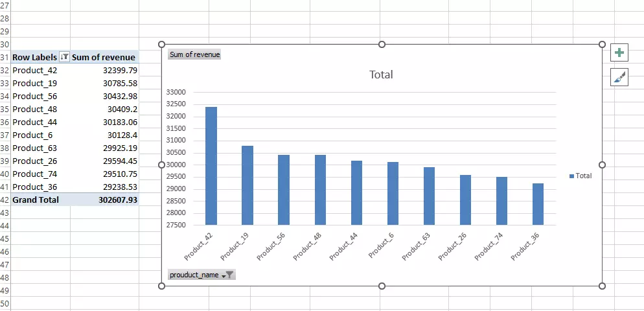Select the Product_19 bar in chart
Viewport: 644px width, 311px height.
click(247, 185)
